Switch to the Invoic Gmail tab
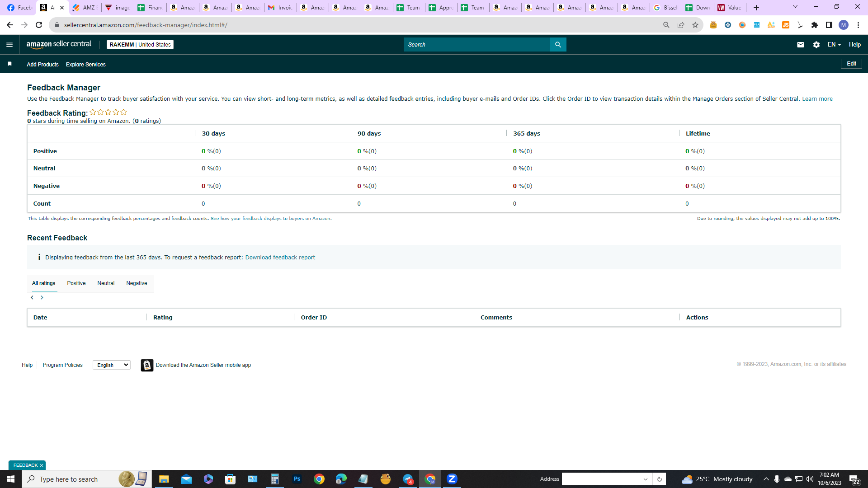868x488 pixels. [x=280, y=8]
